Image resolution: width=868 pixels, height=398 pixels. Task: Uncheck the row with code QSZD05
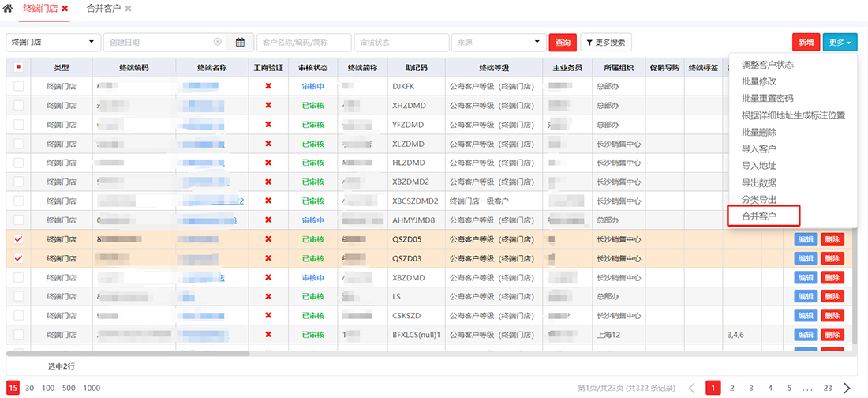click(18, 239)
